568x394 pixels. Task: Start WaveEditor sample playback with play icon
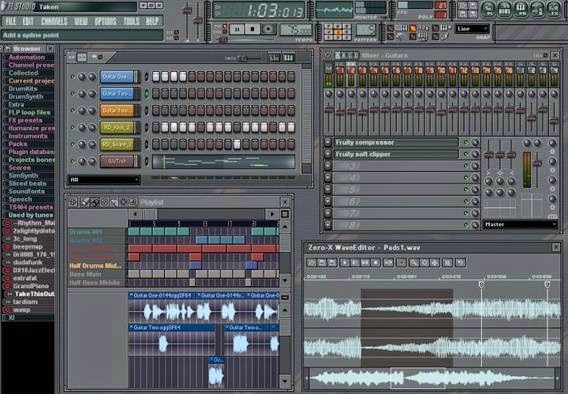click(x=344, y=262)
